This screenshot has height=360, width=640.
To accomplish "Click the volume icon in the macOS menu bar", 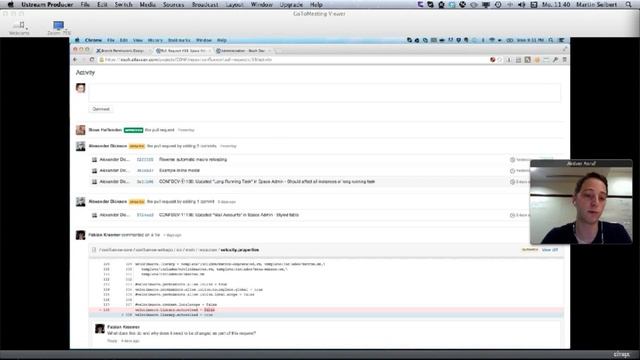I will 522,4.
